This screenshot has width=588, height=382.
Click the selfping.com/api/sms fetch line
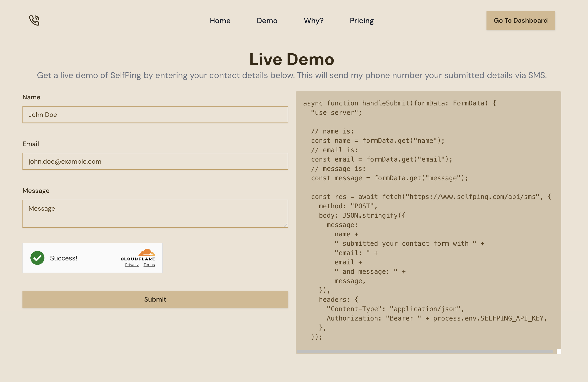[431, 197]
